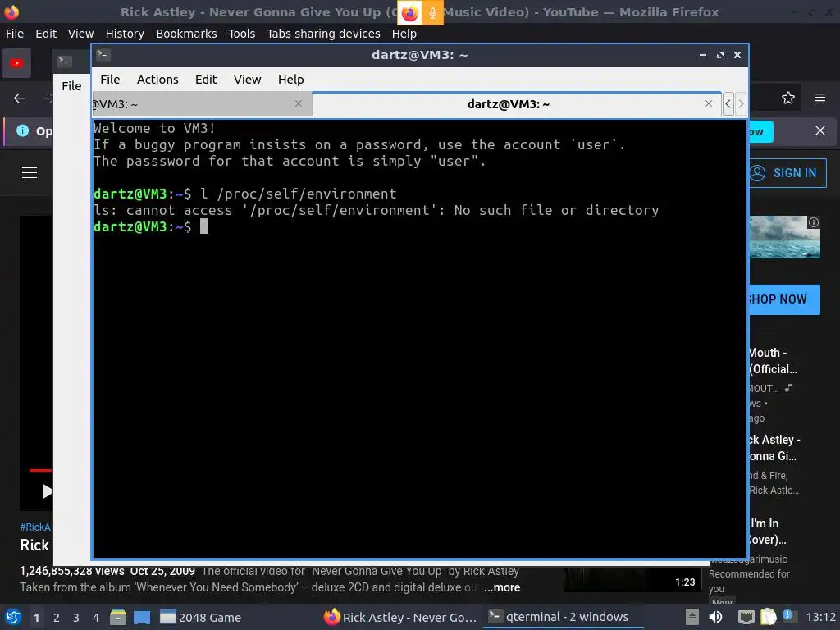Click the Firefox sharing indicator icon

pos(410,13)
